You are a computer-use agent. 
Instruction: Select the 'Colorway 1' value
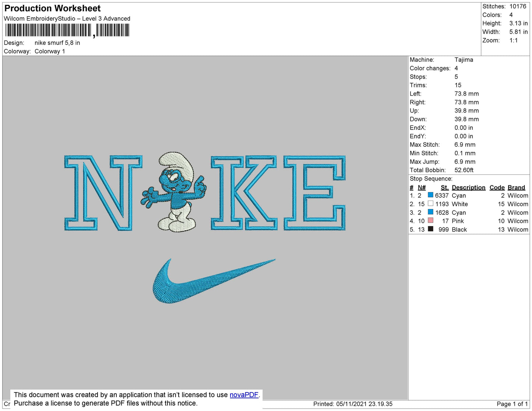click(x=50, y=51)
